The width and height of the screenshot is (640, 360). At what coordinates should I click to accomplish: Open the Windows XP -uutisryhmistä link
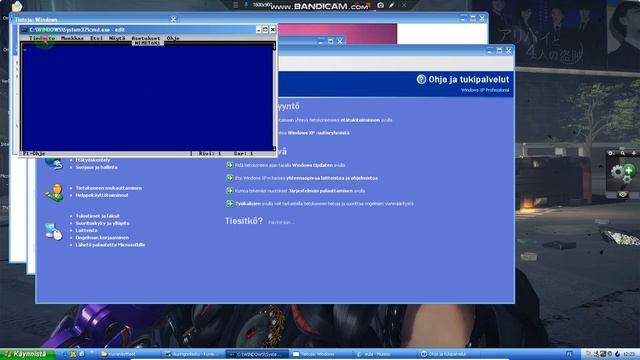click(x=318, y=133)
